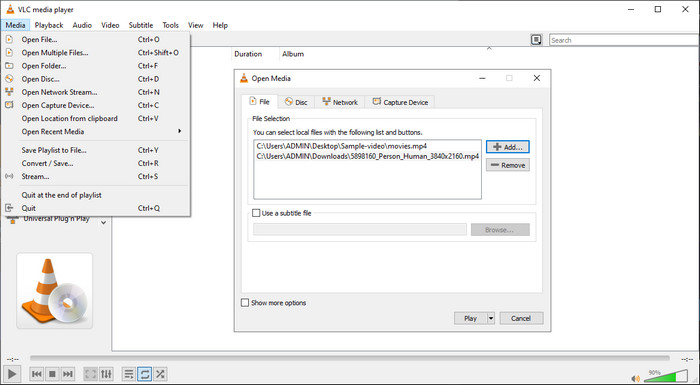Screen dimensions: 700x385
Task: Open the Playback menu
Action: pos(49,25)
